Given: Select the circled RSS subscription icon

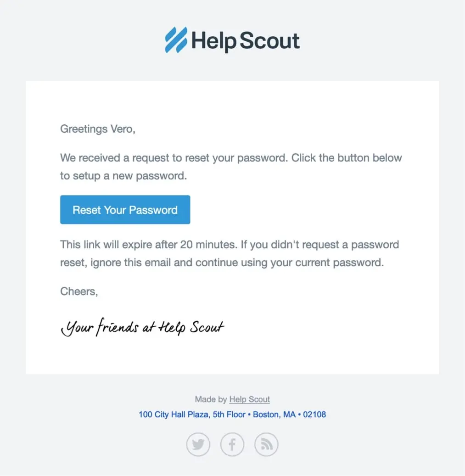Looking at the screenshot, I should pyautogui.click(x=266, y=444).
